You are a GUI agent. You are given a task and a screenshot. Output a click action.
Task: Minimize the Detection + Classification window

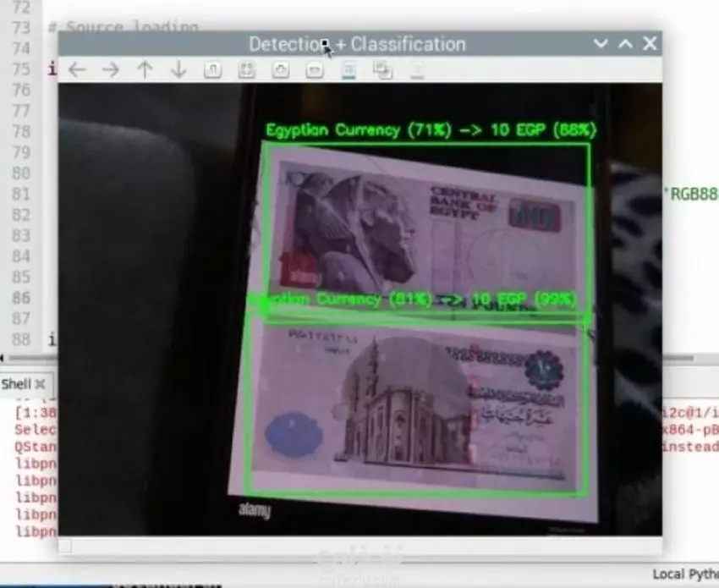point(601,44)
